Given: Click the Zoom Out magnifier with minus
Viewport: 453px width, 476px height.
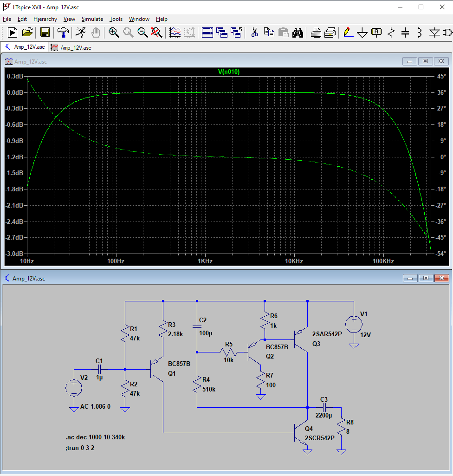Looking at the screenshot, I should 142,33.
